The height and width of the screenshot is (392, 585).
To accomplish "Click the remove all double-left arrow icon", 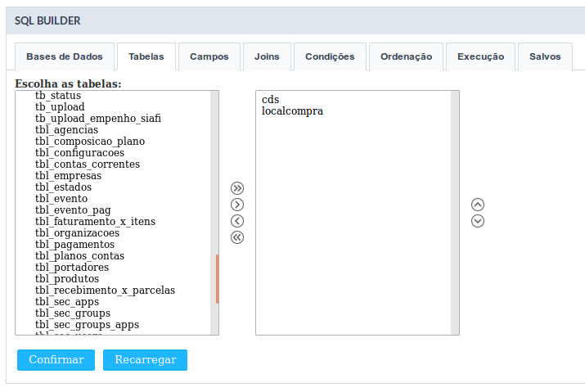I will point(237,237).
